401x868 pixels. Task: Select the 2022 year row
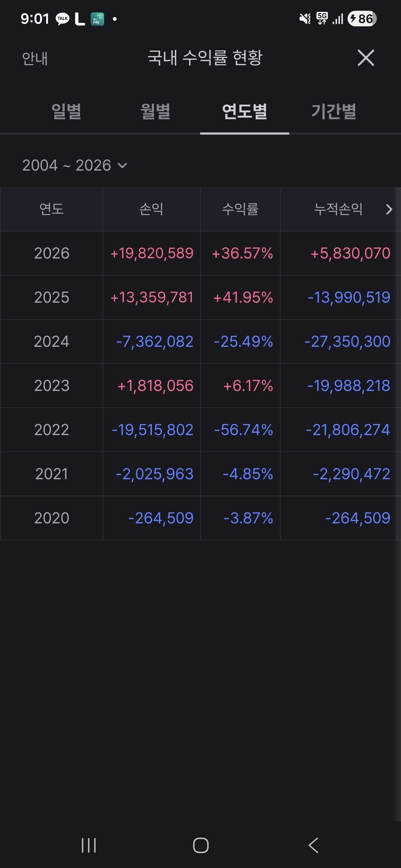point(52,430)
